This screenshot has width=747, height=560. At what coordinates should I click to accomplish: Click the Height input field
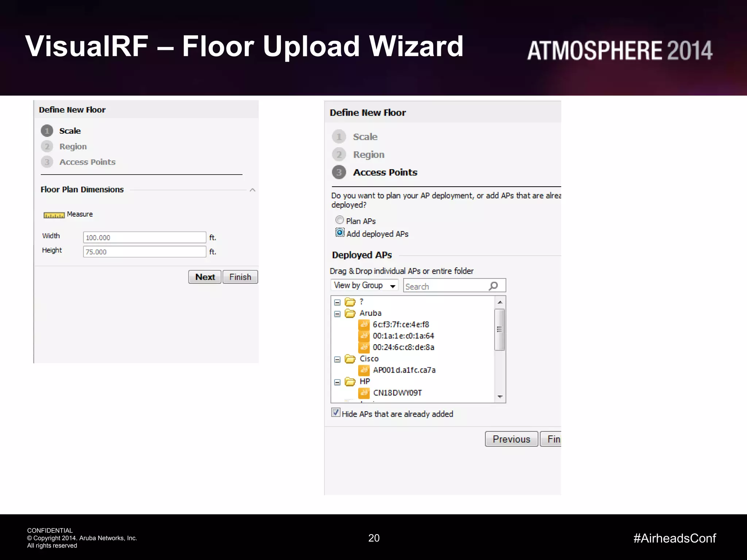pyautogui.click(x=144, y=252)
